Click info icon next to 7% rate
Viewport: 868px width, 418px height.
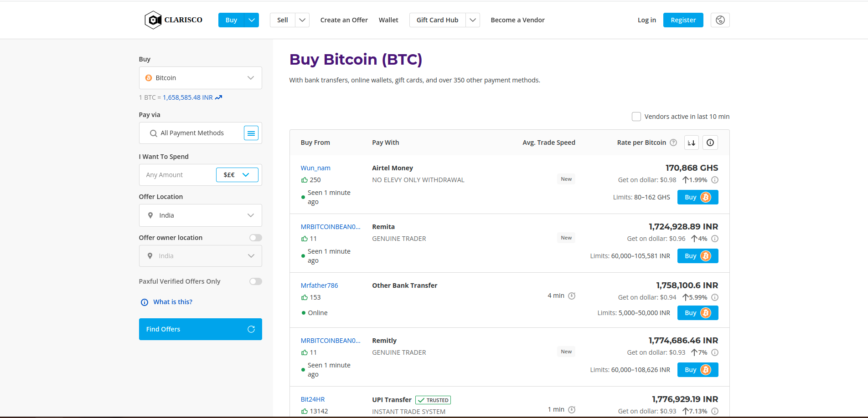coord(715,352)
